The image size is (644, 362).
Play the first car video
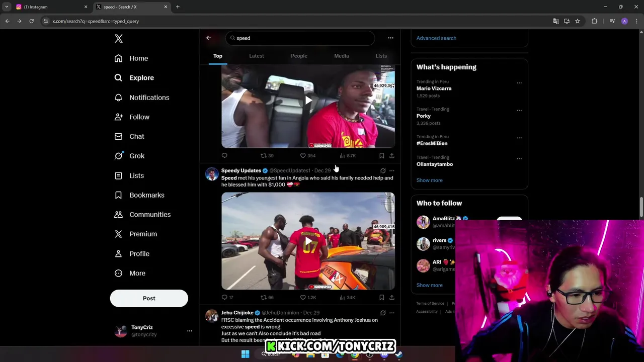pos(308,101)
